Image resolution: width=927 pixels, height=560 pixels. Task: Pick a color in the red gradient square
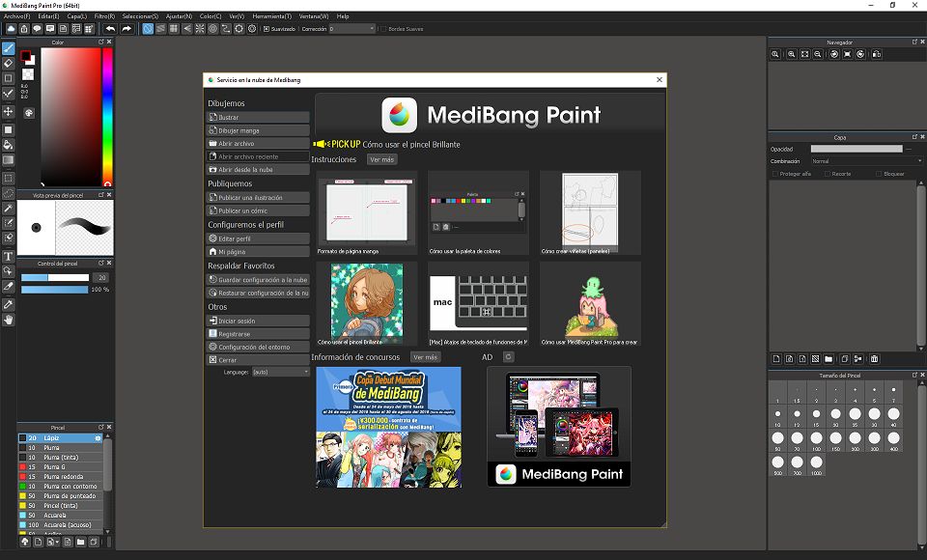pos(70,117)
